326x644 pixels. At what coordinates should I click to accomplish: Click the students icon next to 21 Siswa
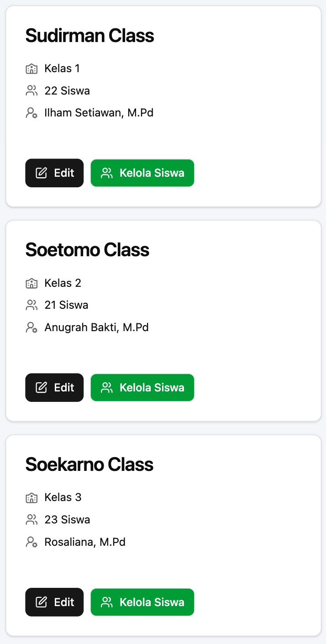[x=31, y=305]
